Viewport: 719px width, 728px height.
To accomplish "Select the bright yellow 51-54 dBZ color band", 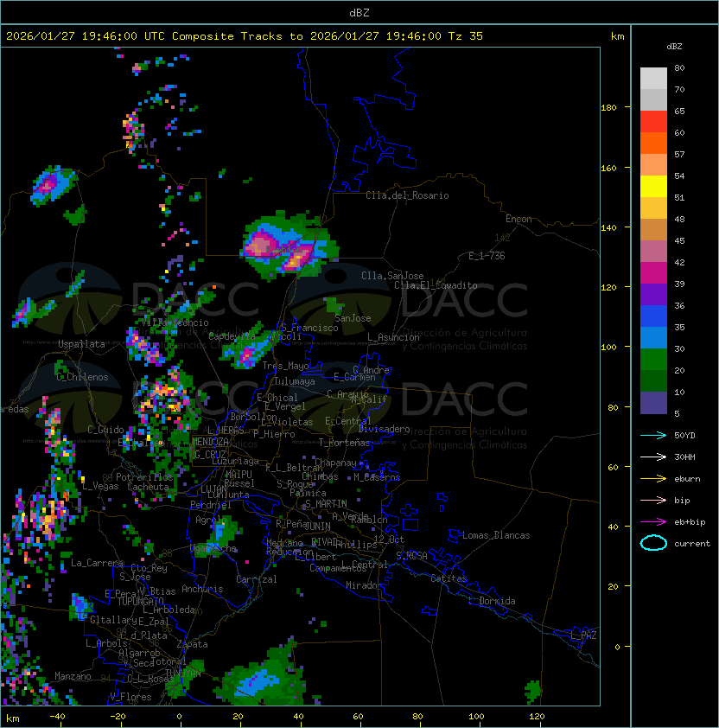I will tap(653, 187).
